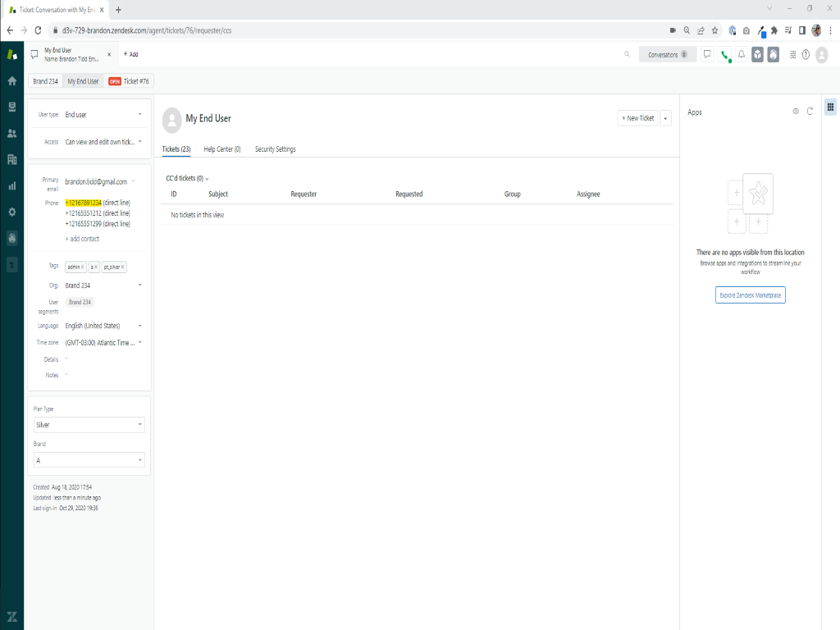Click the Explore Zendesk Marketplace button
Image resolution: width=840 pixels, height=630 pixels.
[x=750, y=294]
